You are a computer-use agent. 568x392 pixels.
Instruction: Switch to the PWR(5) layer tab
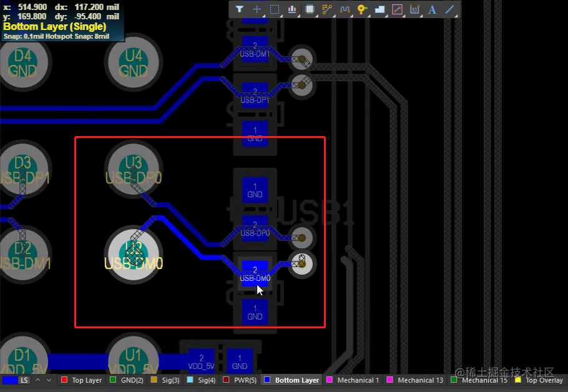point(240,380)
